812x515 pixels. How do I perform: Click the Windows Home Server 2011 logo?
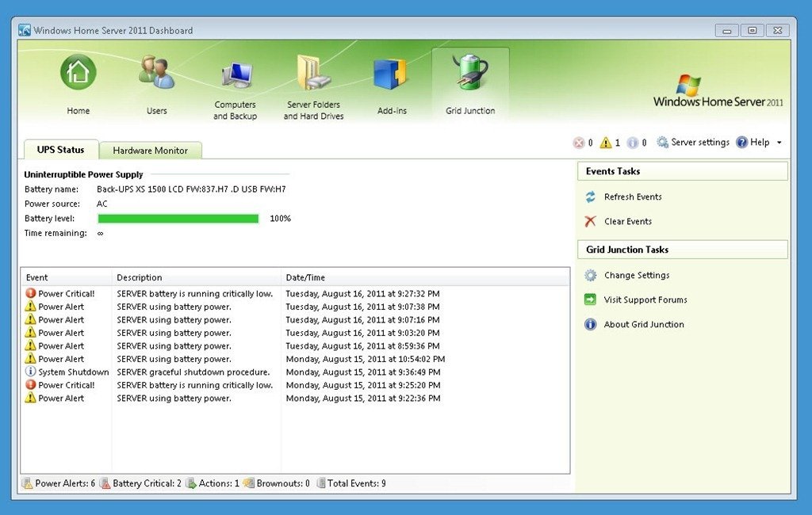click(x=718, y=91)
